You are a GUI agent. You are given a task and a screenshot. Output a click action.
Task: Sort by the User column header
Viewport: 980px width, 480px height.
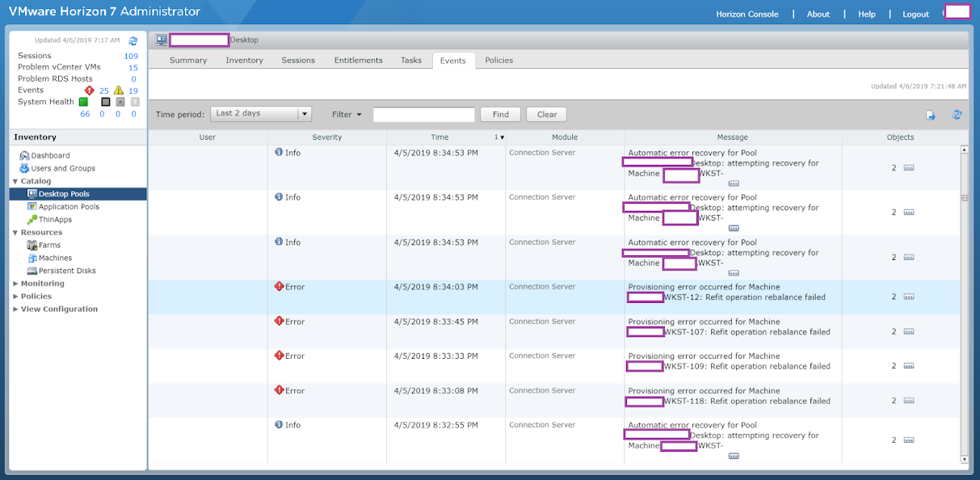pos(208,137)
